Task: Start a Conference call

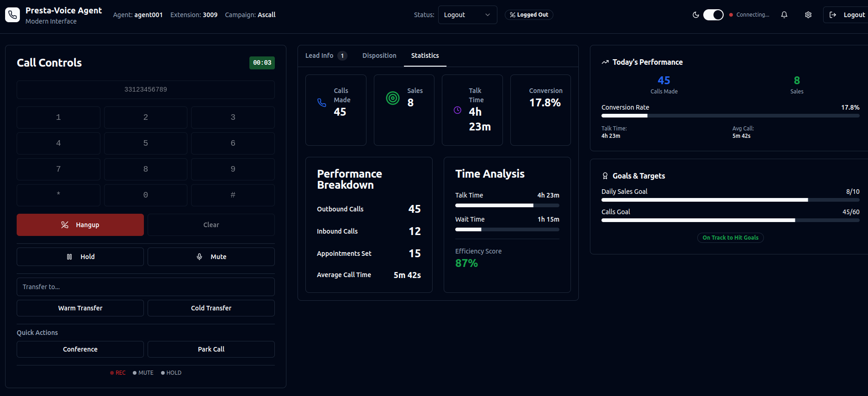Action: (80, 349)
